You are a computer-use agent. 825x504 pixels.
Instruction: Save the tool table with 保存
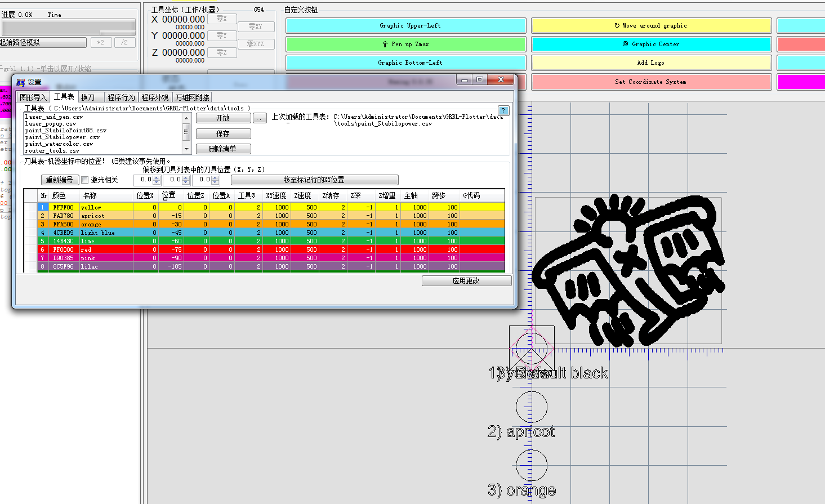point(223,133)
